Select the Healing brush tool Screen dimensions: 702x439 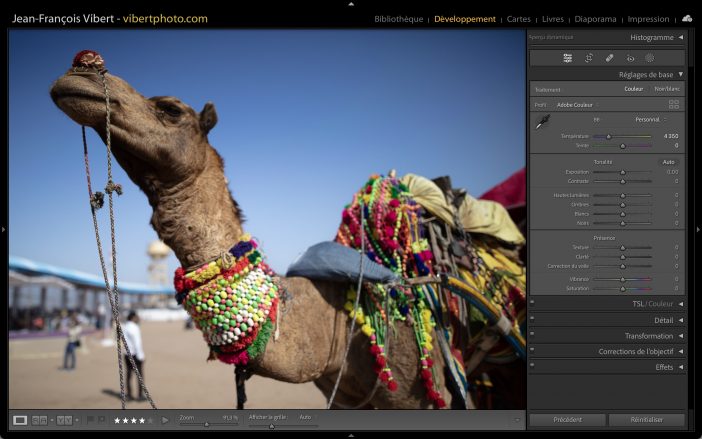click(609, 58)
